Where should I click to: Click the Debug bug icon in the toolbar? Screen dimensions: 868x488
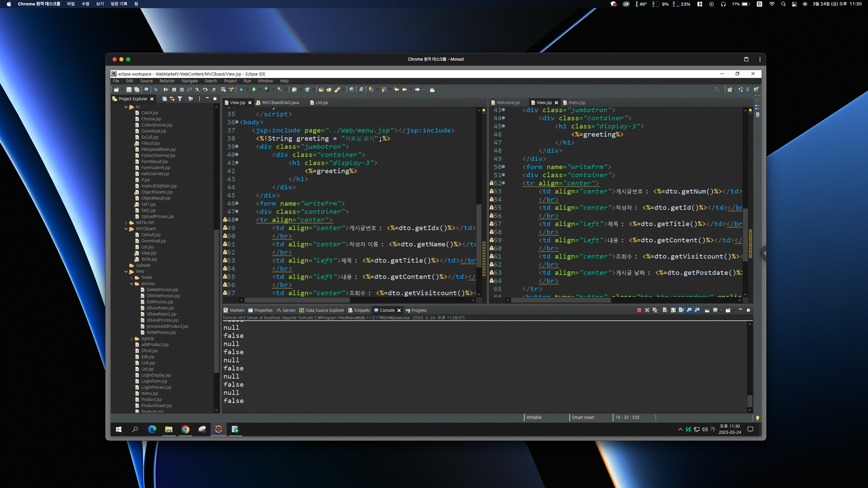241,89
